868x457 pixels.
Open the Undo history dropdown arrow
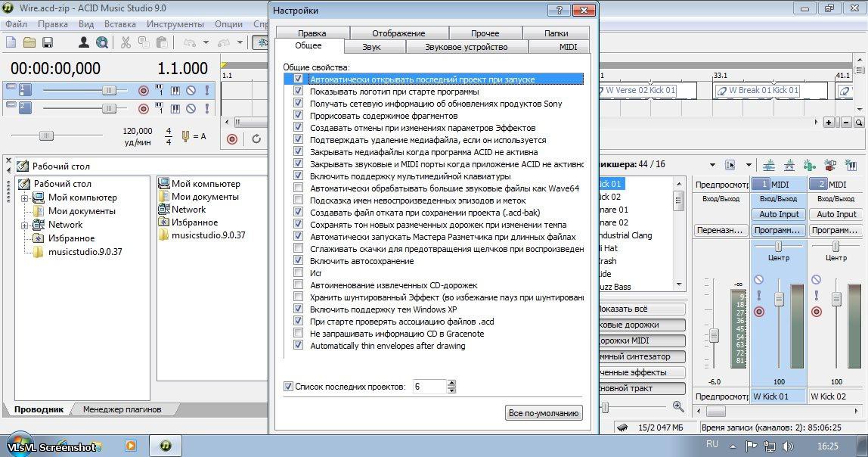(206, 42)
